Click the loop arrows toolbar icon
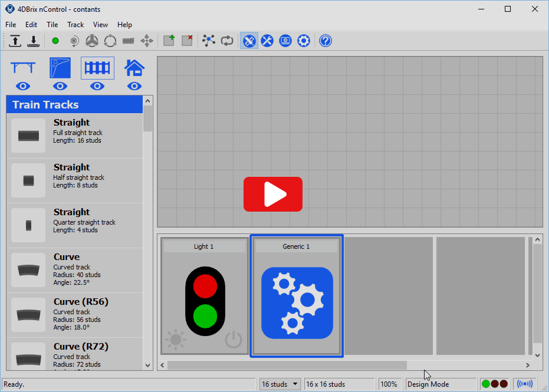The height and width of the screenshot is (392, 549). click(x=227, y=41)
